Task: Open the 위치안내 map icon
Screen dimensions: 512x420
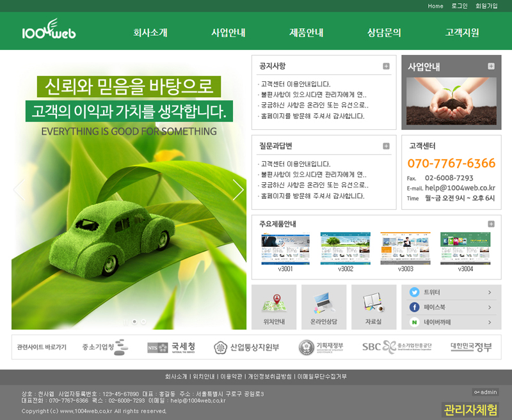Action: [274, 302]
